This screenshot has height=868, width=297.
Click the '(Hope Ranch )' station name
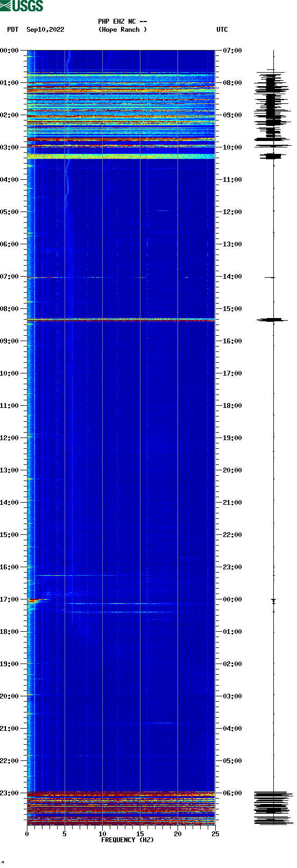123,30
